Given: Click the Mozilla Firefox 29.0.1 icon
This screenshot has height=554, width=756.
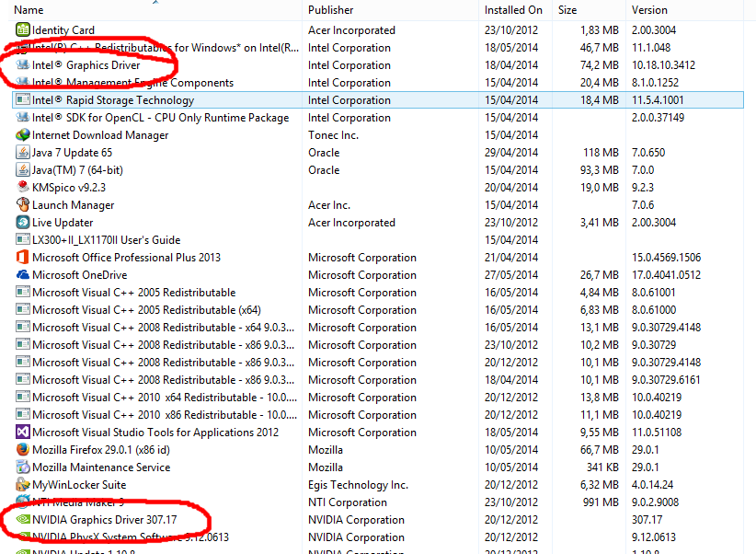Looking at the screenshot, I should pos(22,449).
